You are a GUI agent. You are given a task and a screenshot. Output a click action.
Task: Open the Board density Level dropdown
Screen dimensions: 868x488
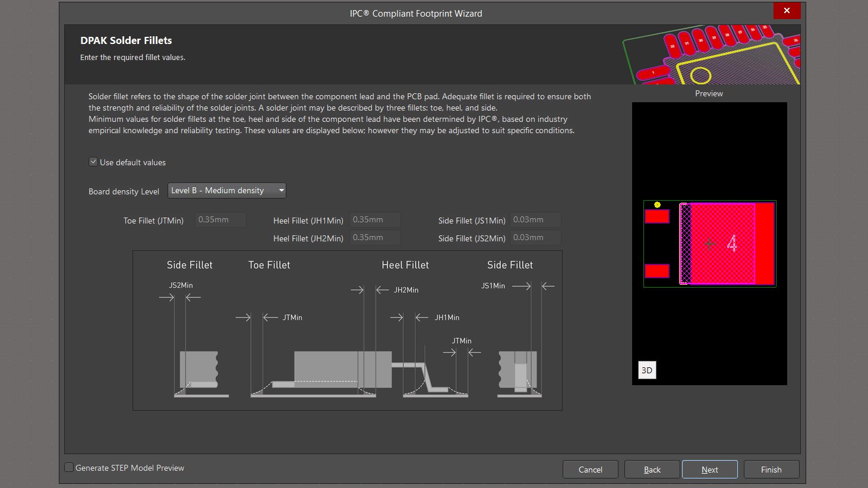(226, 190)
